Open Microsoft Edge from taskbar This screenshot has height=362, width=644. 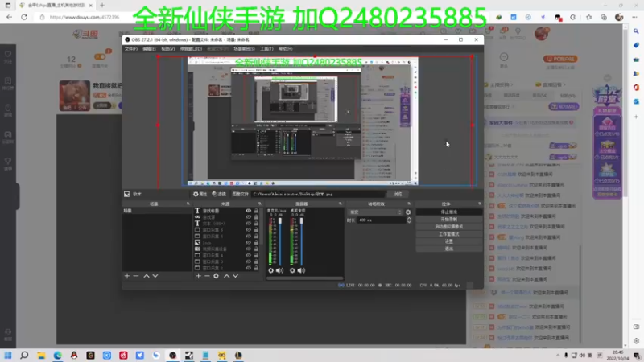[x=57, y=355]
